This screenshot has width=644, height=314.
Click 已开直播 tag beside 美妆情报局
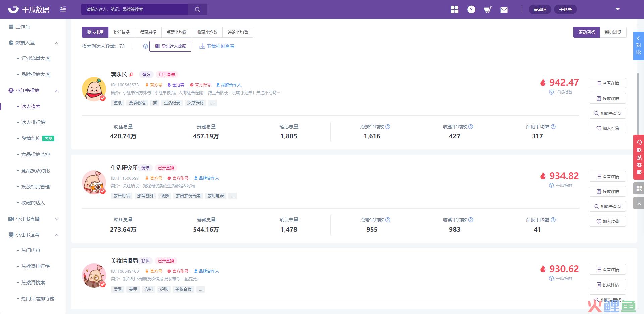coord(166,261)
